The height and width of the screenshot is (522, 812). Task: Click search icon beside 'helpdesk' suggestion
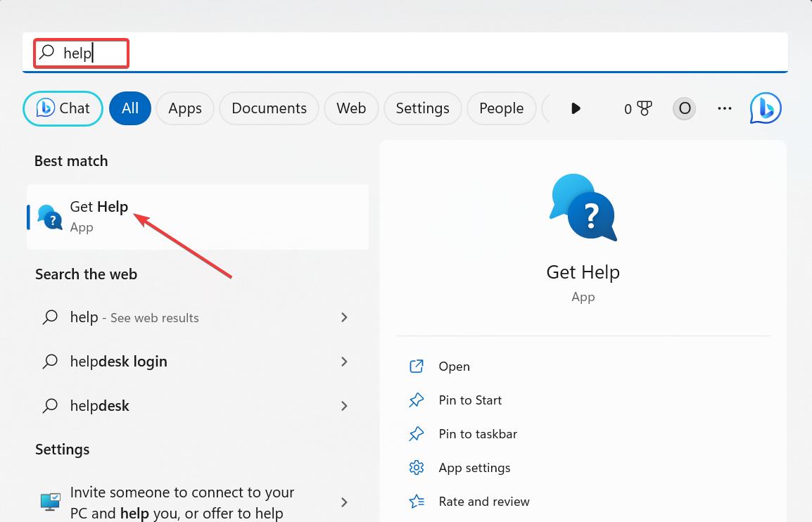(x=50, y=405)
